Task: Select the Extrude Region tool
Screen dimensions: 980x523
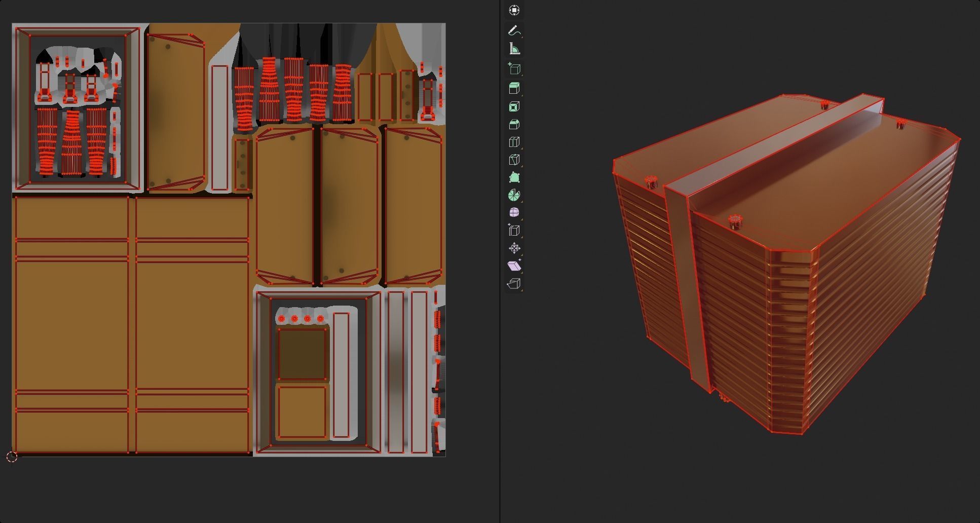Action: click(x=514, y=88)
